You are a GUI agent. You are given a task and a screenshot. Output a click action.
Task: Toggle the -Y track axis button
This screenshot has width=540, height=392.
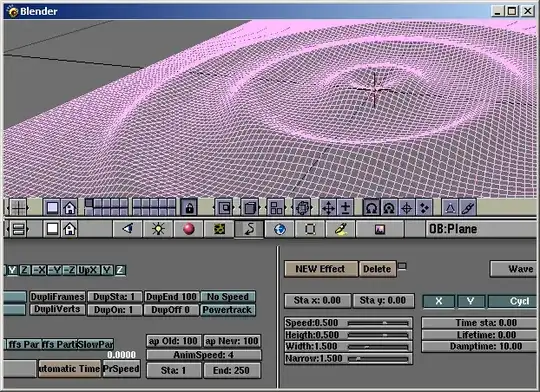coord(54,270)
